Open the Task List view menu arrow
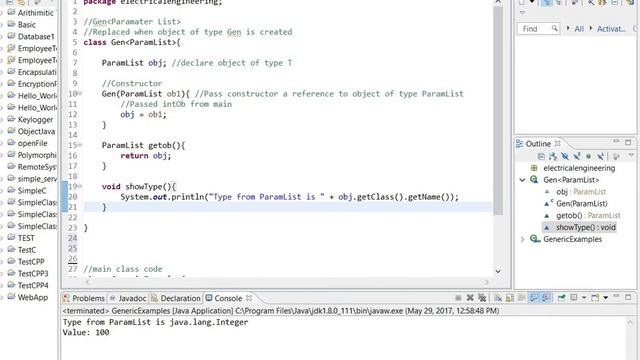 tap(522, 13)
